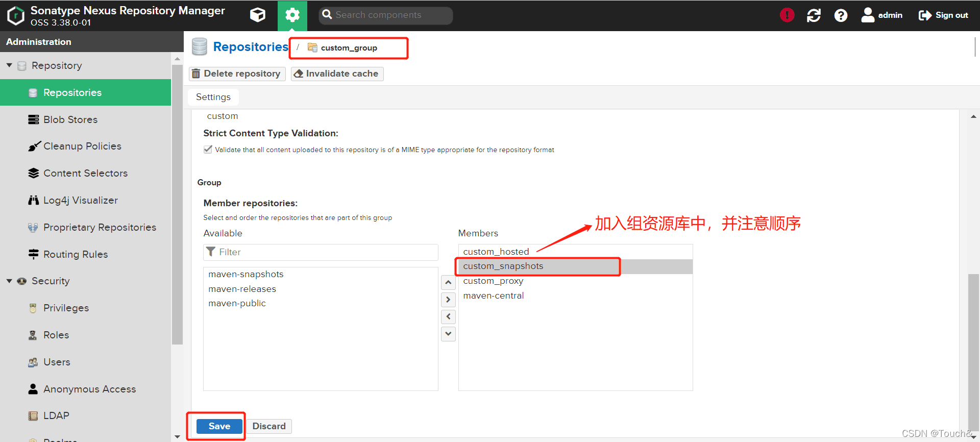
Task: Collapse the Security tree section
Action: [9, 281]
